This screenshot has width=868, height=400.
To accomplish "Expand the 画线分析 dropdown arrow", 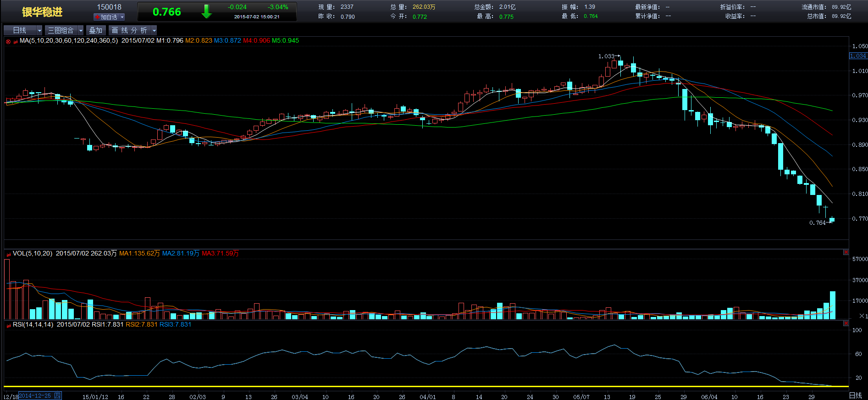I will (154, 30).
